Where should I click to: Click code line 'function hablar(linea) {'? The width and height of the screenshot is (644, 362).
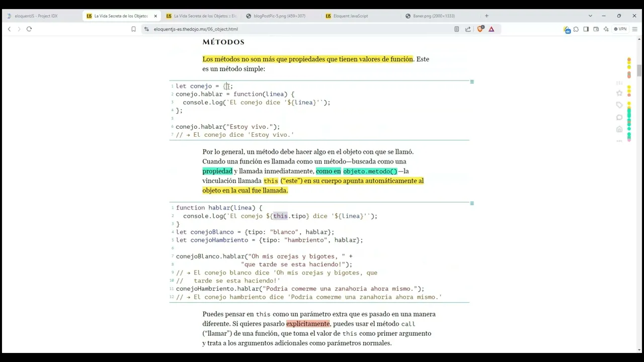[x=219, y=208]
